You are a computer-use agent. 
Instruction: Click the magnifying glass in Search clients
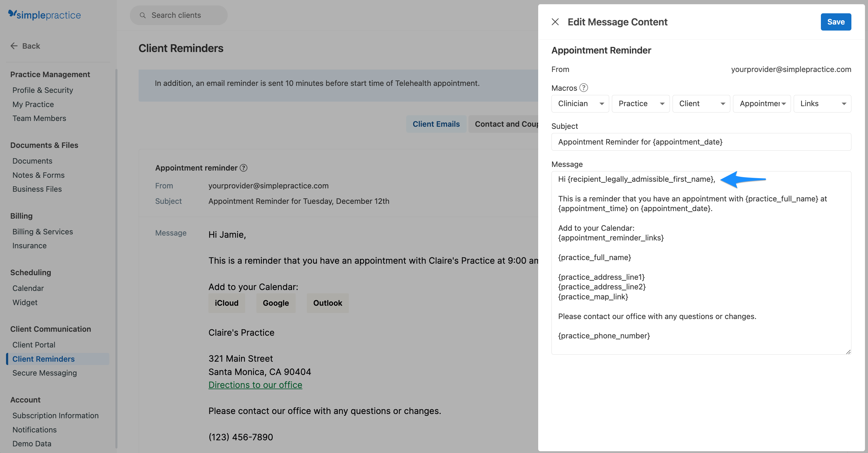pos(143,15)
